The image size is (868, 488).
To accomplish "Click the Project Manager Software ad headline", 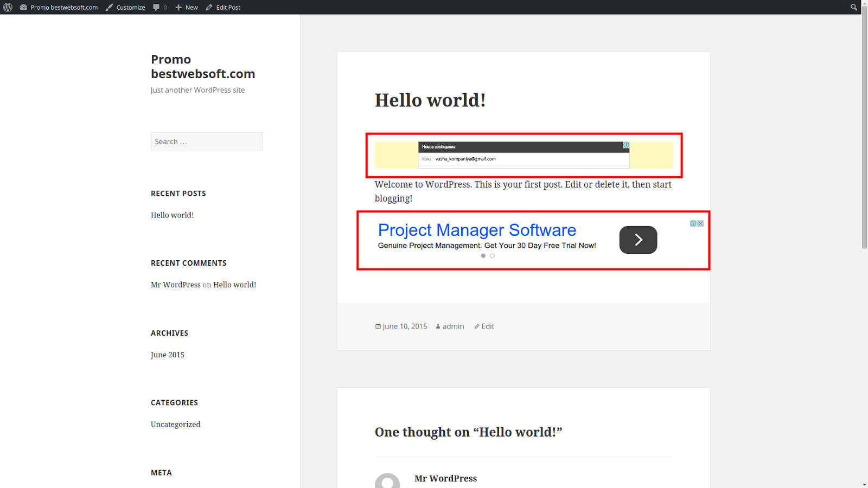I will click(477, 230).
